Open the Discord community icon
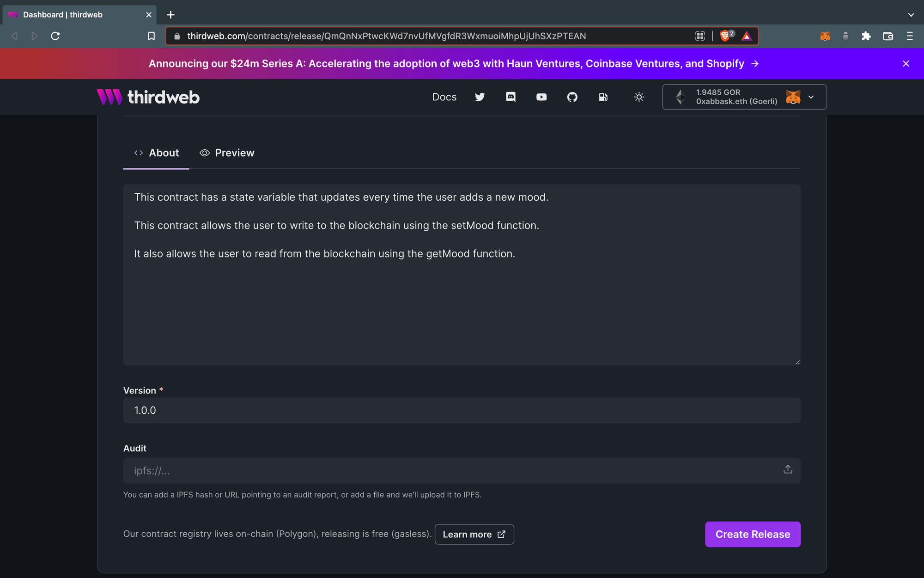The image size is (924, 578). (x=511, y=97)
